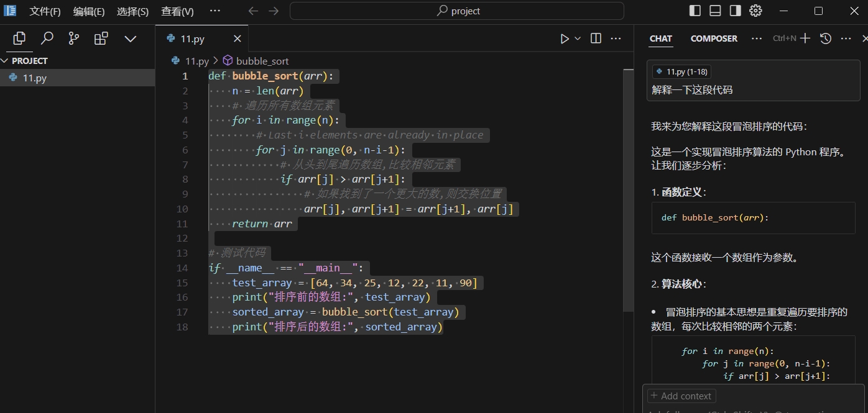Click the def bubble_sort code snippet

coord(753,218)
